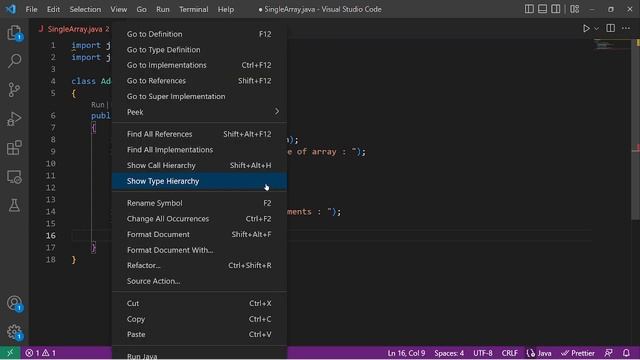Screen dimensions: 640x360
Task: Open the Edit menu
Action: tap(53, 9)
